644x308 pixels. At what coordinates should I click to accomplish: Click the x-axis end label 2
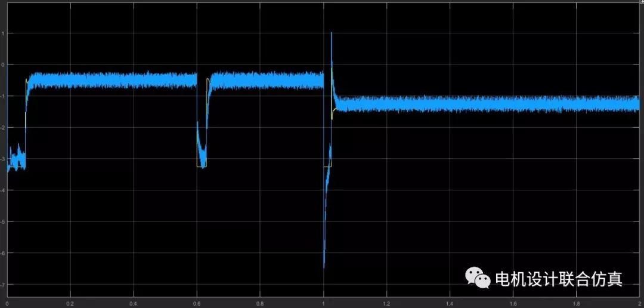(638, 303)
